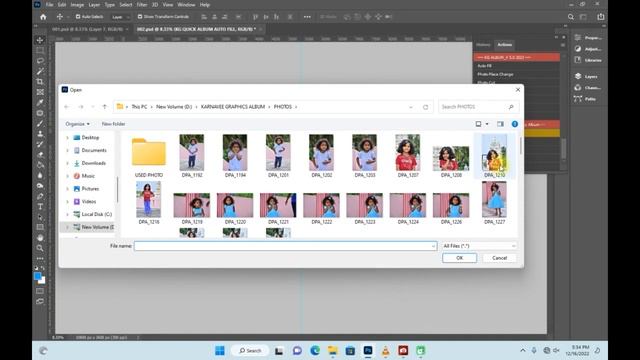Click the Photoshop Home icon
This screenshot has height=360, width=640.
pos(43,17)
